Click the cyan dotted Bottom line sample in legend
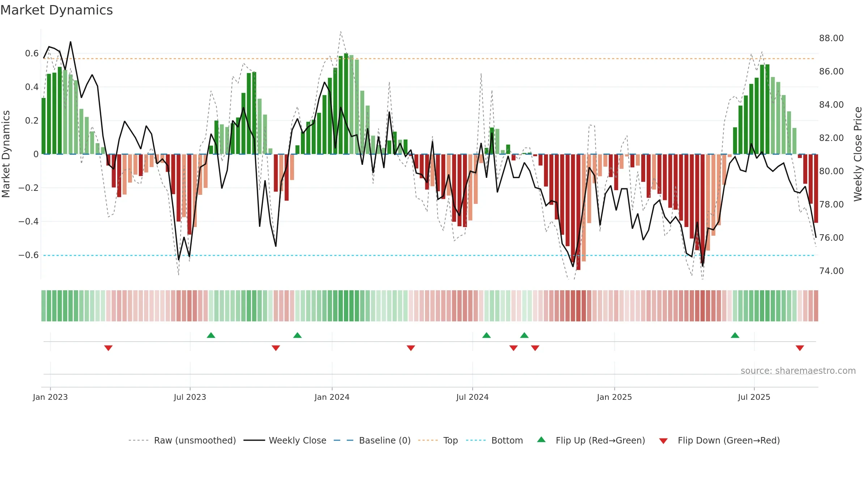 click(x=476, y=440)
